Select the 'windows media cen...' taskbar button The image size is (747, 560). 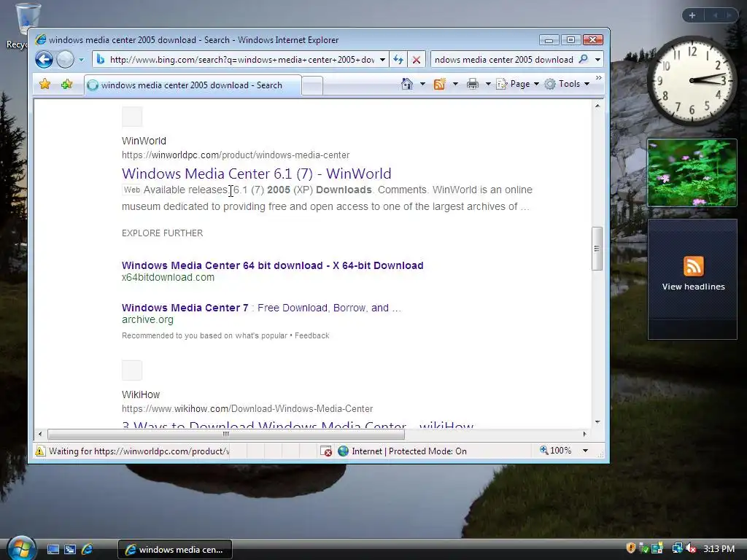(x=175, y=550)
